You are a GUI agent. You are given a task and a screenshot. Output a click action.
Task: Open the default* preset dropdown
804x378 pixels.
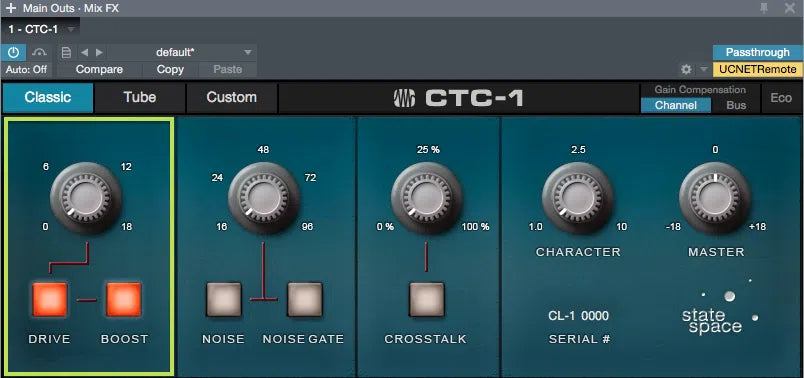coord(182,52)
